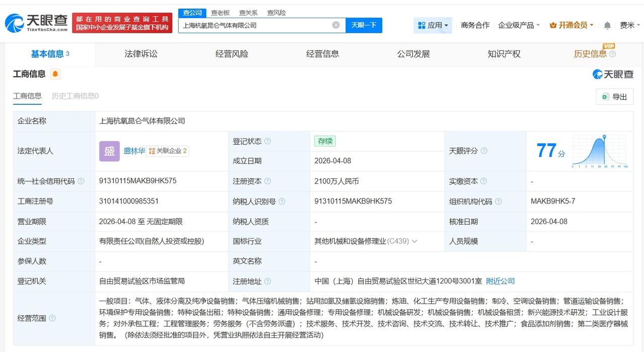Click help icon next to 天眼评分
The width and height of the screenshot is (644, 352).
coord(484,151)
